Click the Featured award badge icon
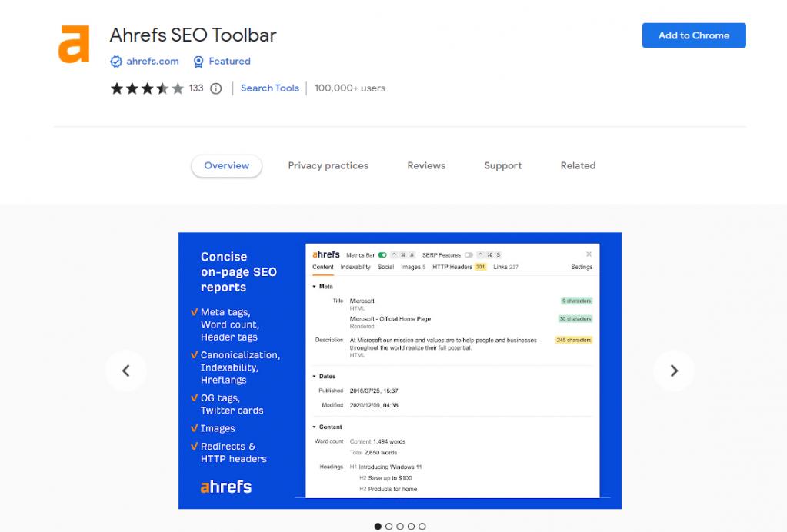 point(198,62)
